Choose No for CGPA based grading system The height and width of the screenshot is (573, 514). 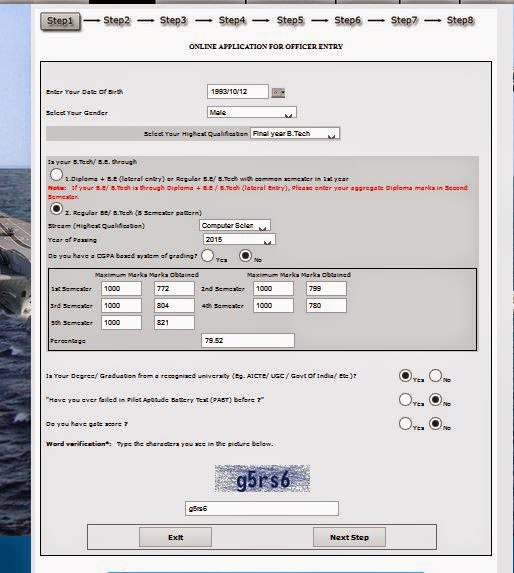(245, 255)
